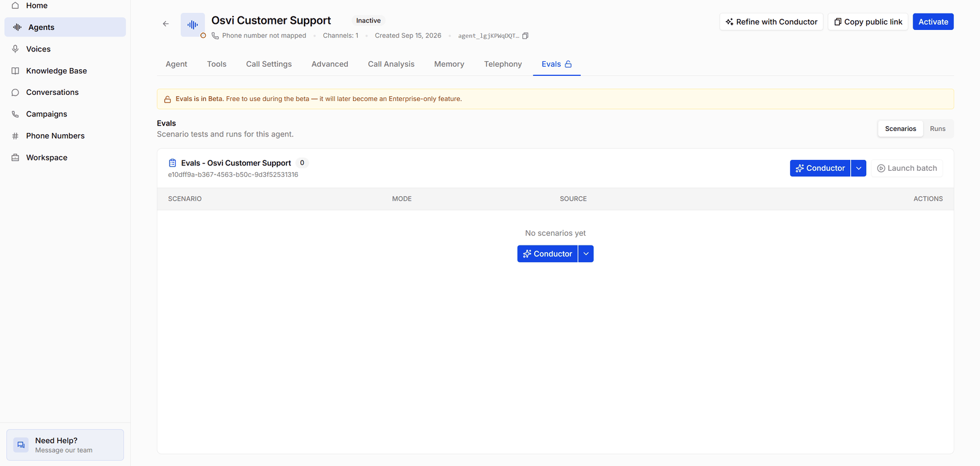
Task: Click 'Message our team' help text
Action: [64, 450]
